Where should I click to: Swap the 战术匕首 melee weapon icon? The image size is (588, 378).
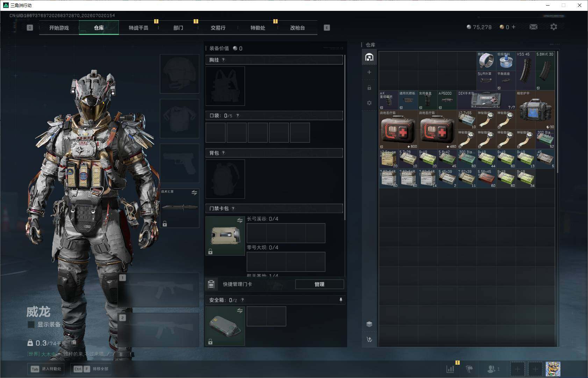pyautogui.click(x=194, y=192)
